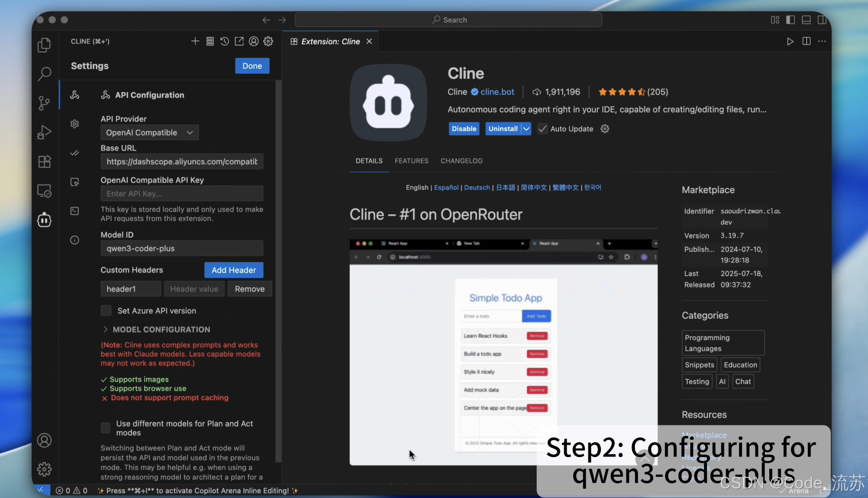Click the Add Header button
This screenshot has height=498, width=868.
point(234,270)
